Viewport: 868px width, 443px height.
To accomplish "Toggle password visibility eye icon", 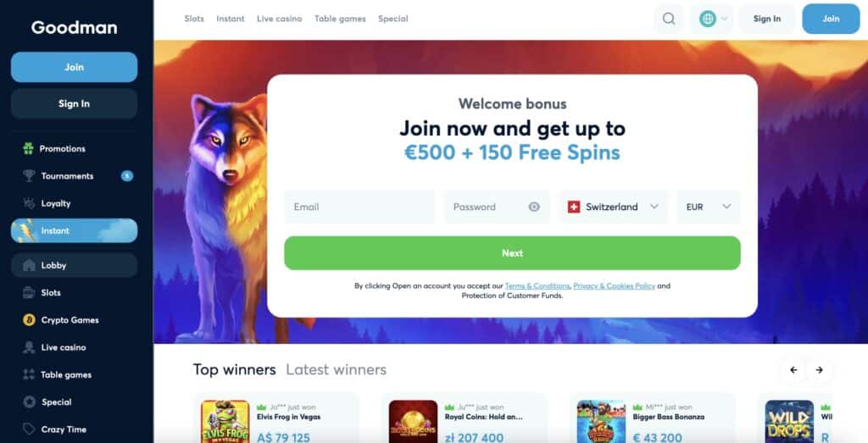I will 534,207.
